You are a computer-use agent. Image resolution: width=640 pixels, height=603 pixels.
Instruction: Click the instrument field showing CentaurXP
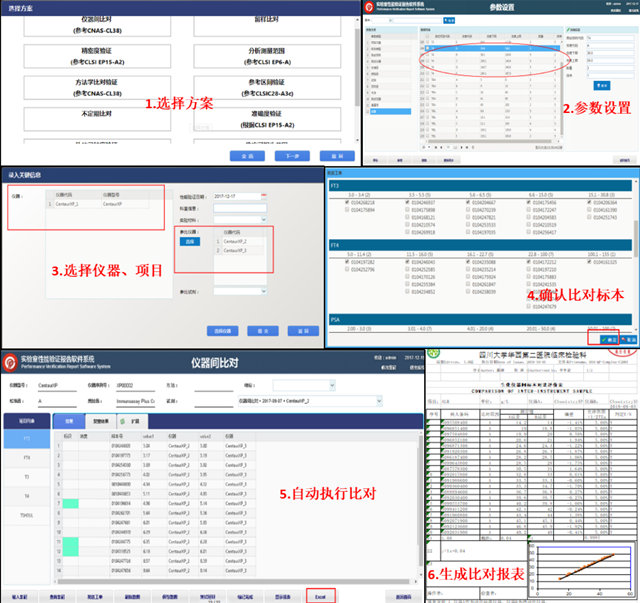tap(57, 385)
